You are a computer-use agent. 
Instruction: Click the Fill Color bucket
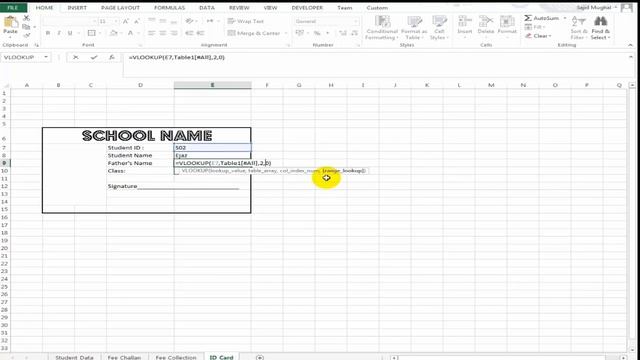(x=114, y=33)
